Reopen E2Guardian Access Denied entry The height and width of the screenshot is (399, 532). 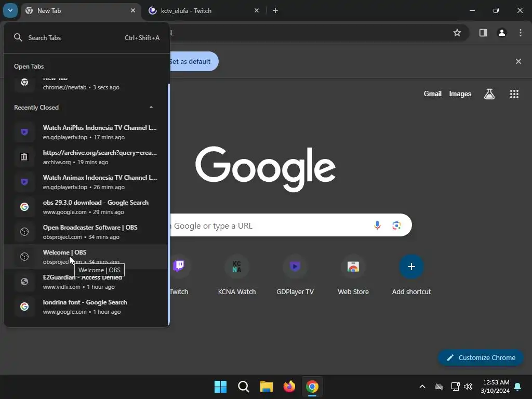point(86,282)
